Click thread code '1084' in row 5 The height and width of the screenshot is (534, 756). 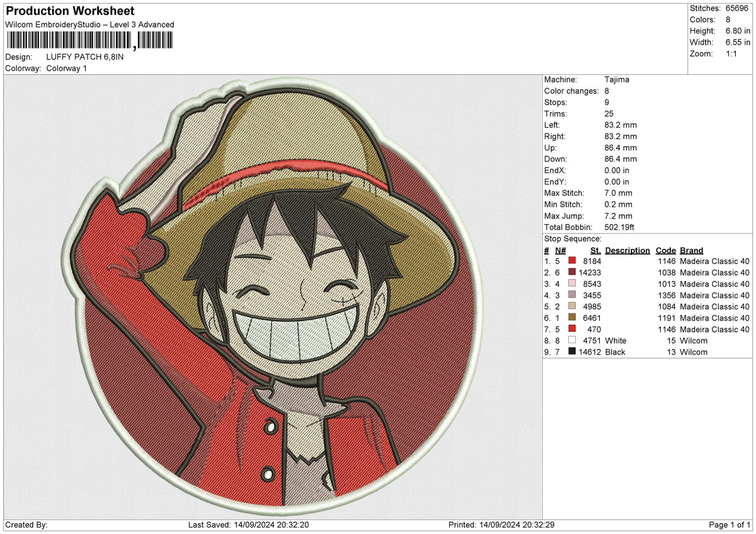667,307
